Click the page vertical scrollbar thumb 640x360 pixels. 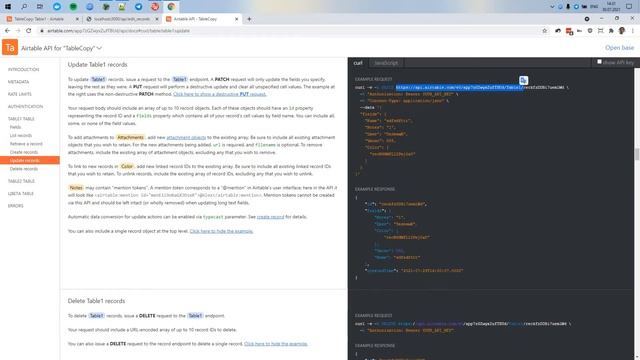click(x=637, y=155)
